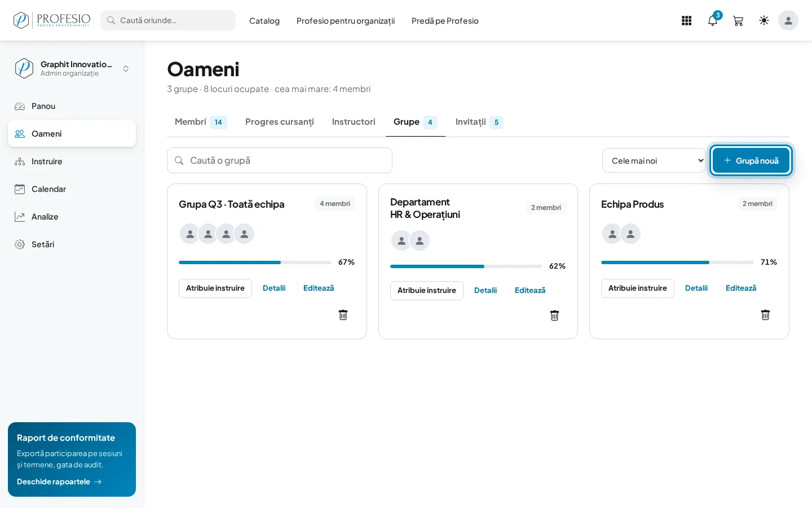Select Oameni in the sidebar
This screenshot has height=508, width=812.
pyautogui.click(x=72, y=134)
